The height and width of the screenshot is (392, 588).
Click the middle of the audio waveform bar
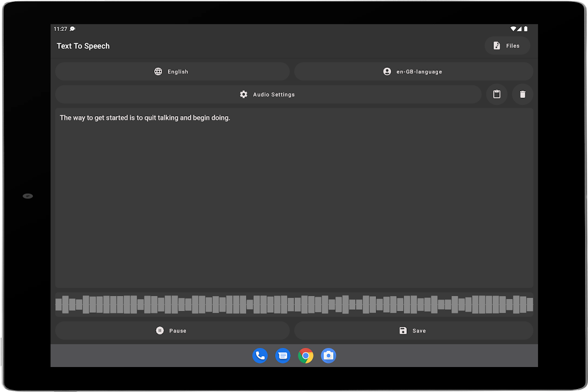[294, 304]
